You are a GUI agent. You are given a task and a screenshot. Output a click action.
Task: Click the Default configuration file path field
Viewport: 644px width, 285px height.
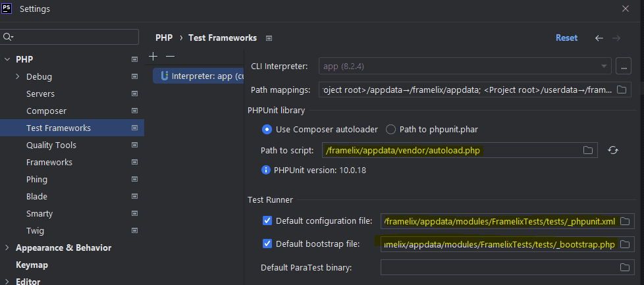507,221
